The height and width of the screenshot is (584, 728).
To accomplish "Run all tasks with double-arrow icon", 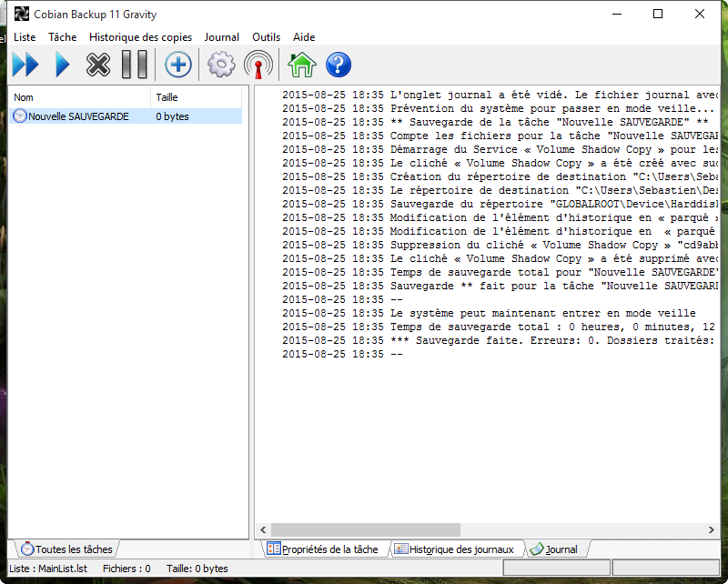I will coord(25,65).
